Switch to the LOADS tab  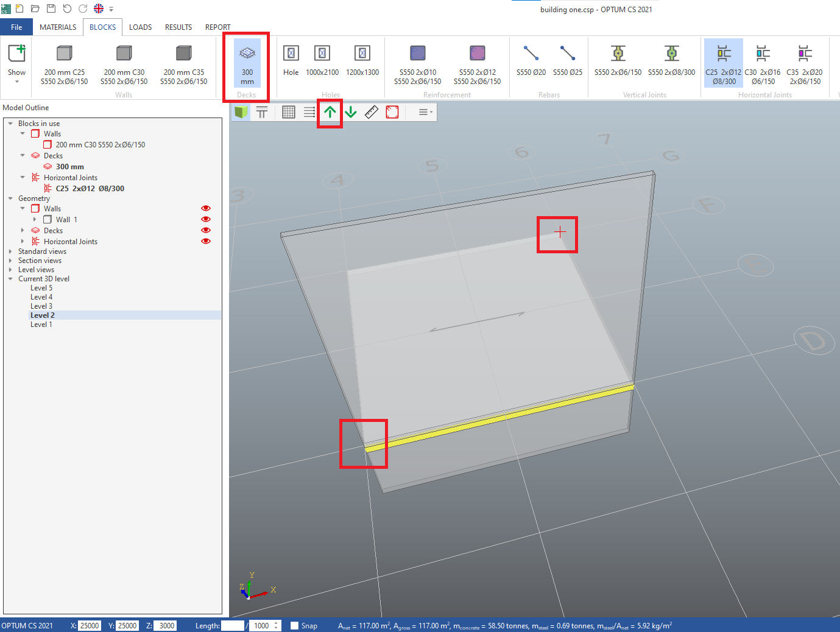coord(140,27)
